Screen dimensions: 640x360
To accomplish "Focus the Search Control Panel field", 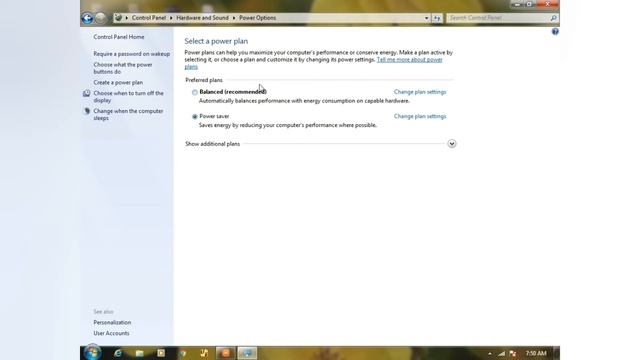I will [x=498, y=18].
